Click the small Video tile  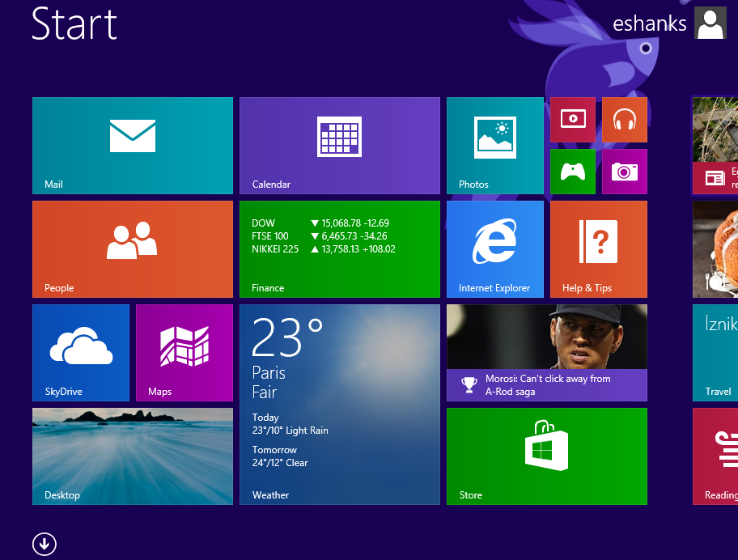[572, 120]
